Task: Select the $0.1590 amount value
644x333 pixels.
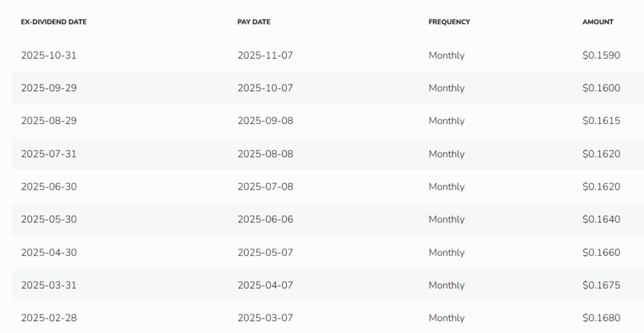Action: coord(601,55)
